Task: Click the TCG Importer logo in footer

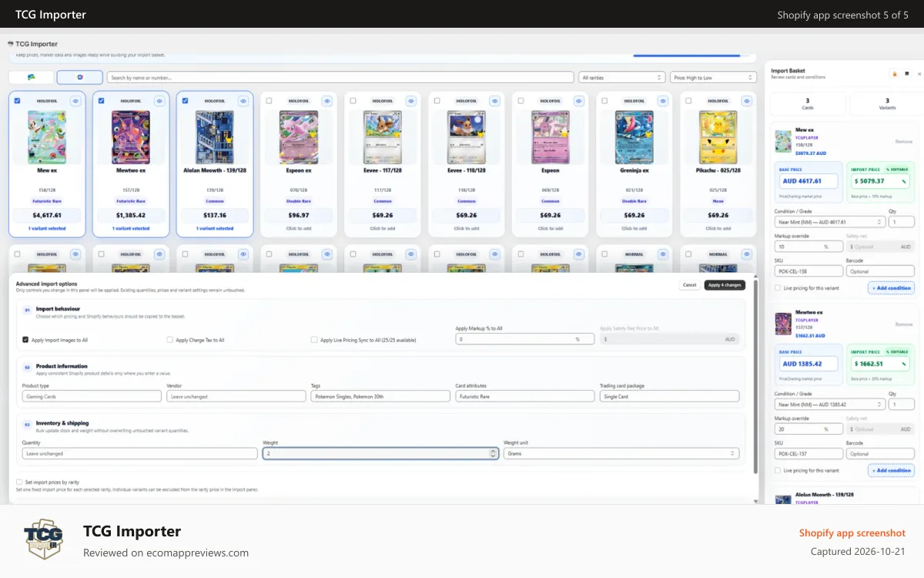Action: coord(43,539)
